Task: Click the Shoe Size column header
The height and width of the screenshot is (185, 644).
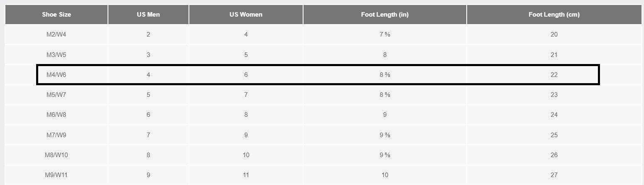Action: click(x=56, y=15)
